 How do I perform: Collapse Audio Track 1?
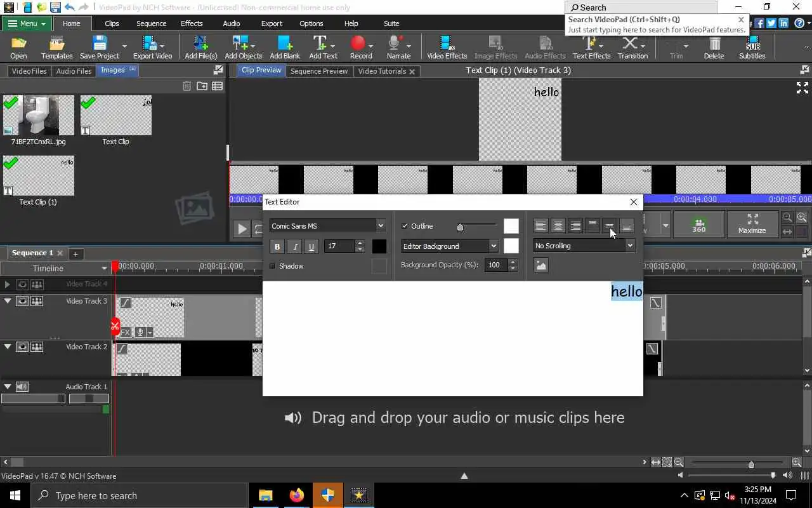click(x=8, y=387)
